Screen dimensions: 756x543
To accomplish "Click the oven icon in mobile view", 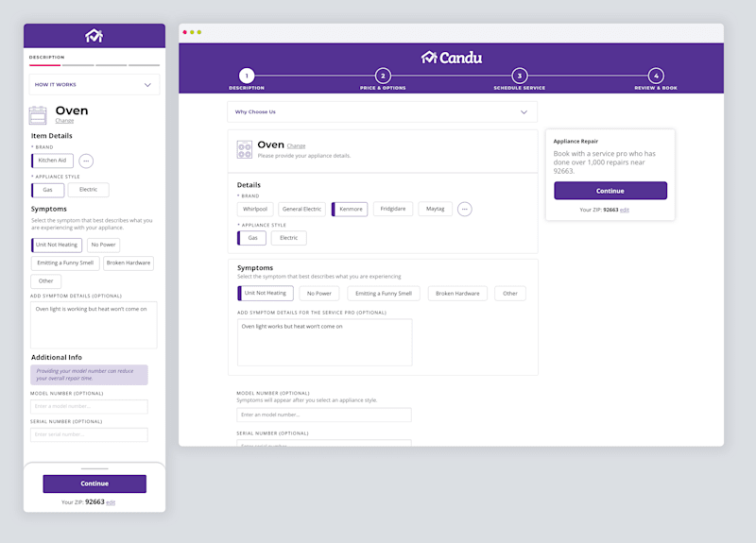I will click(38, 115).
